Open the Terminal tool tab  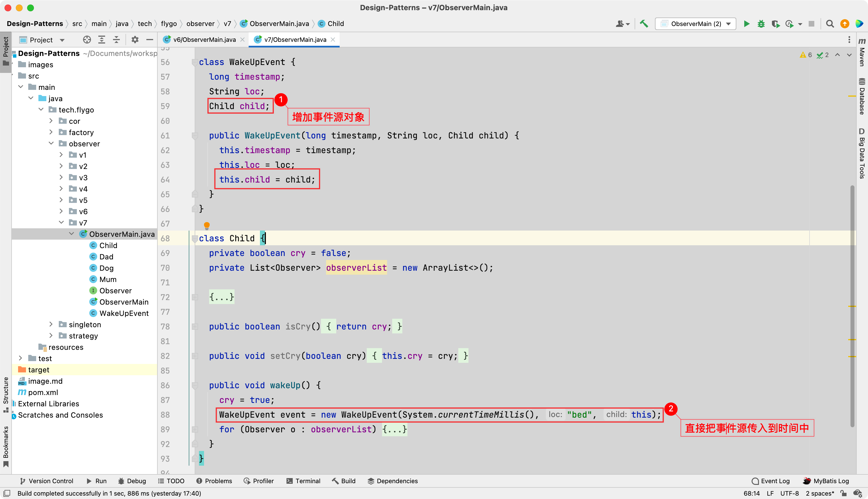(x=303, y=481)
